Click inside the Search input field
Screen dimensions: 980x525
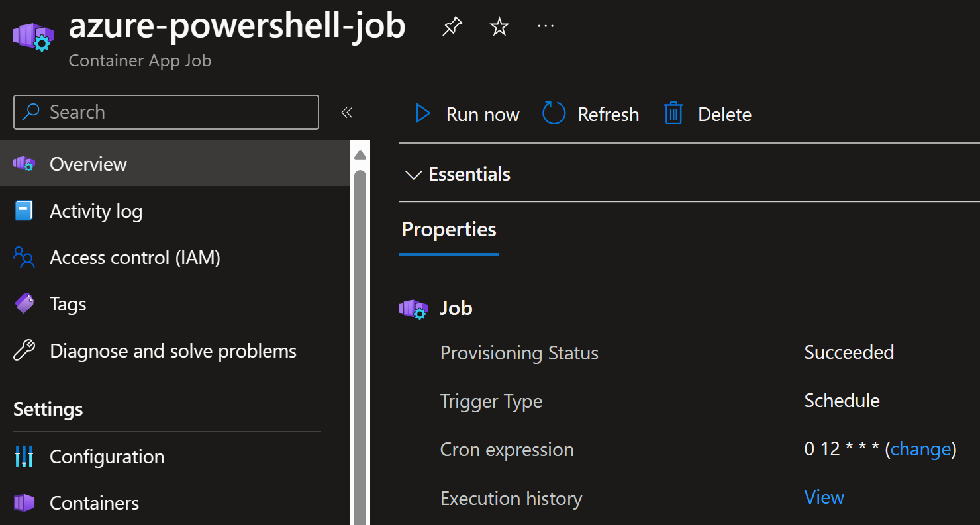166,112
